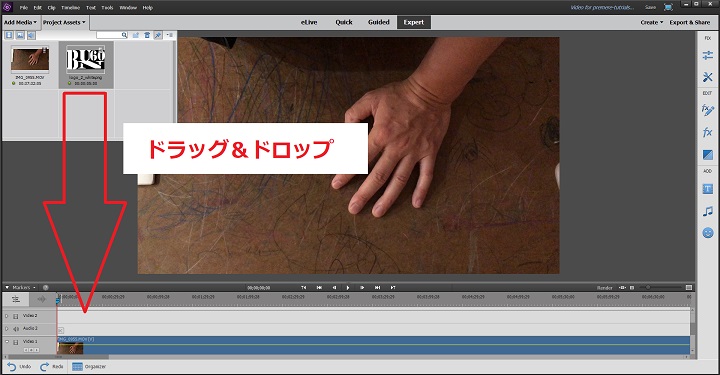Collapse the Video 1 track

tap(6, 342)
